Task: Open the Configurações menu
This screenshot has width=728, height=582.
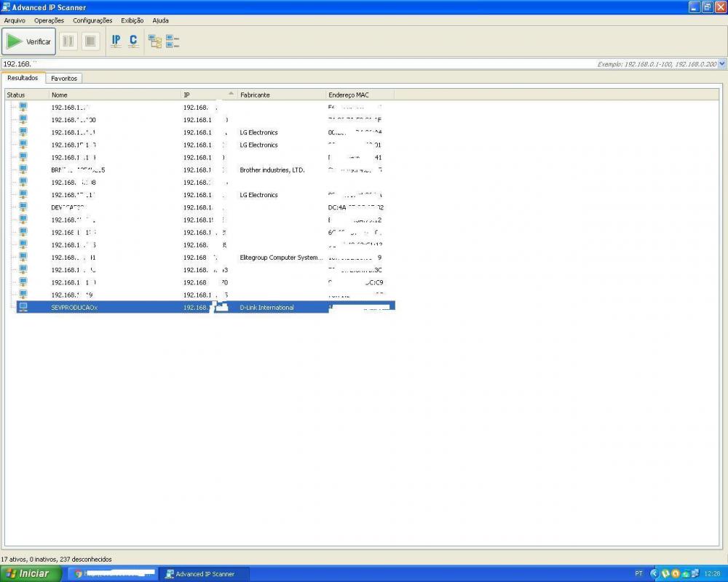Action: [x=92, y=20]
